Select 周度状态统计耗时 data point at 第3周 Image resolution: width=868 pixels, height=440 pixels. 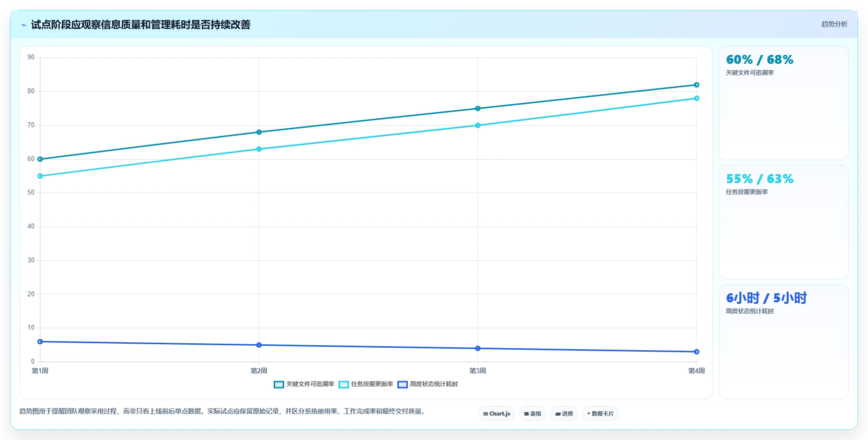(x=478, y=348)
